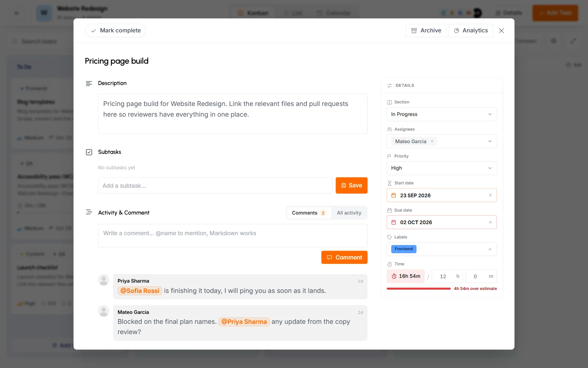Click the estimate minutes field

(481, 276)
